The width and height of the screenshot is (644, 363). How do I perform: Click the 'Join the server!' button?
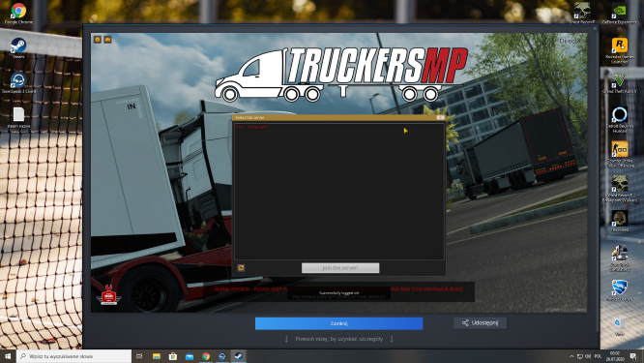click(340, 268)
